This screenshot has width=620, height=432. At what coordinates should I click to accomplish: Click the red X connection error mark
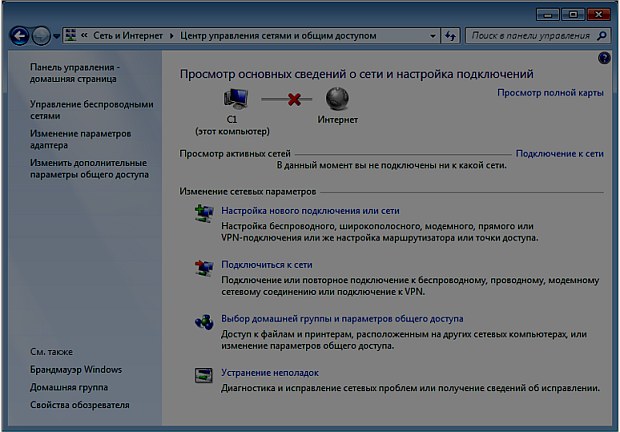[x=293, y=100]
